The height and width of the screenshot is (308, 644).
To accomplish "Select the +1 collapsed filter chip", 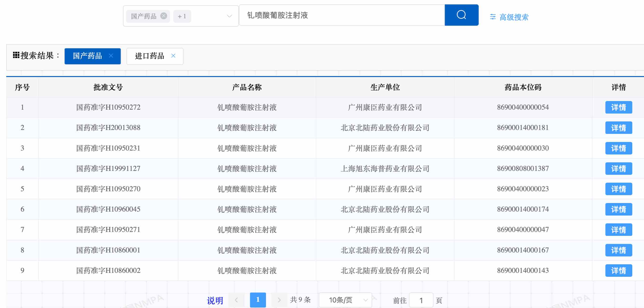I will tap(182, 16).
